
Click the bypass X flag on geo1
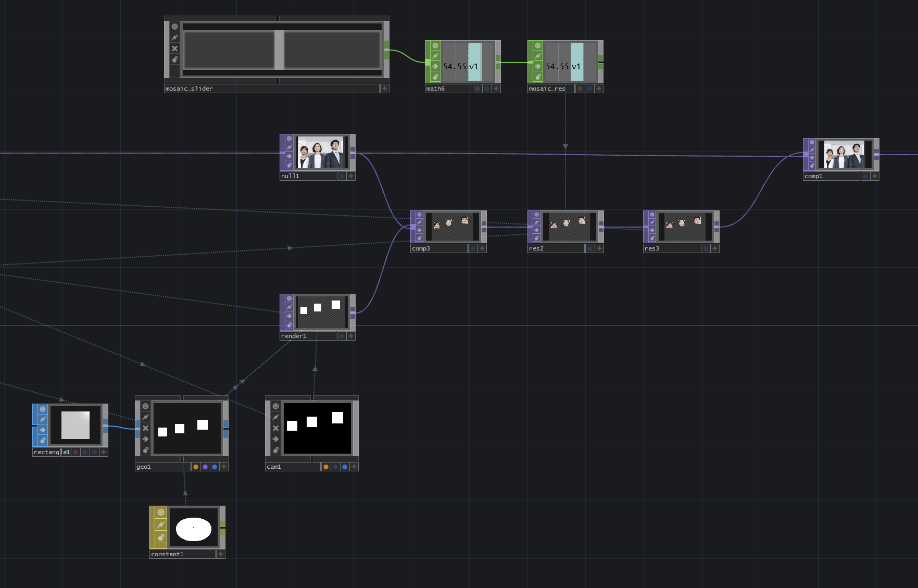(x=145, y=428)
